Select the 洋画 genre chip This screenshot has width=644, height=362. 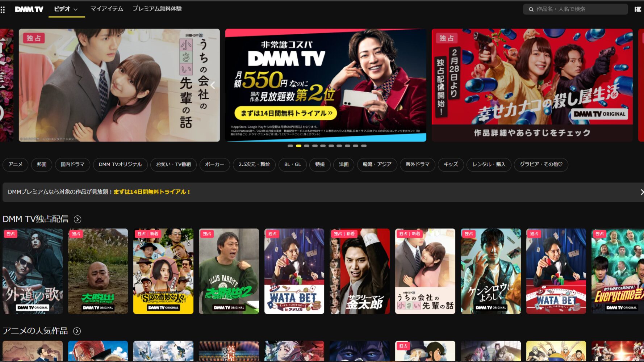tap(344, 164)
